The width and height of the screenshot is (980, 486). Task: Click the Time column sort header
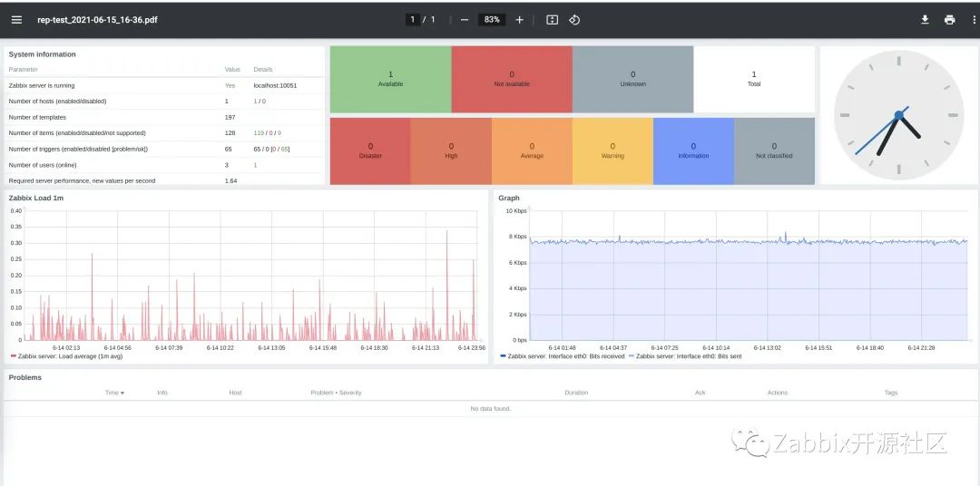click(x=114, y=393)
